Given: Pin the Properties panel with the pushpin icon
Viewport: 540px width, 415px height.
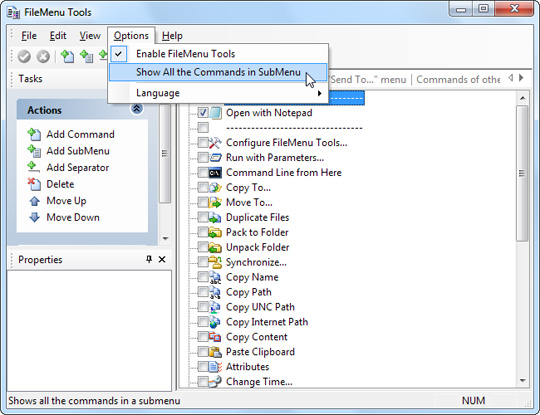Looking at the screenshot, I should 149,259.
